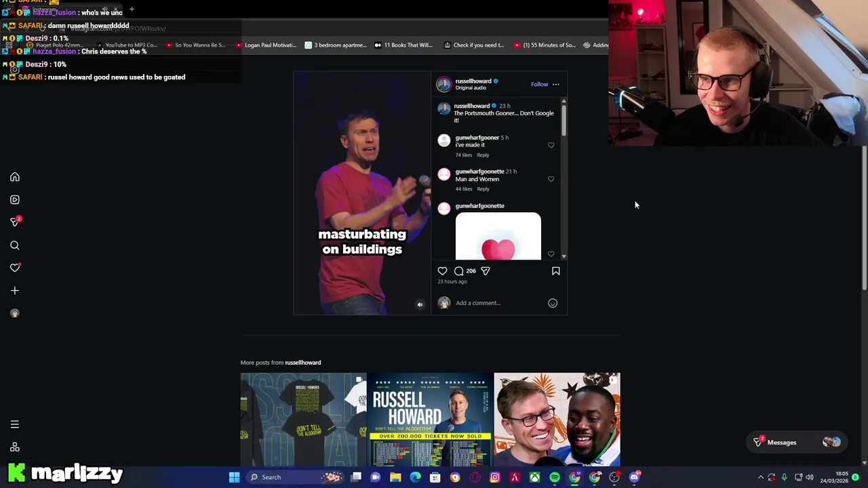Click comments panel scroll up arrow
This screenshot has height=488, width=868.
point(564,101)
